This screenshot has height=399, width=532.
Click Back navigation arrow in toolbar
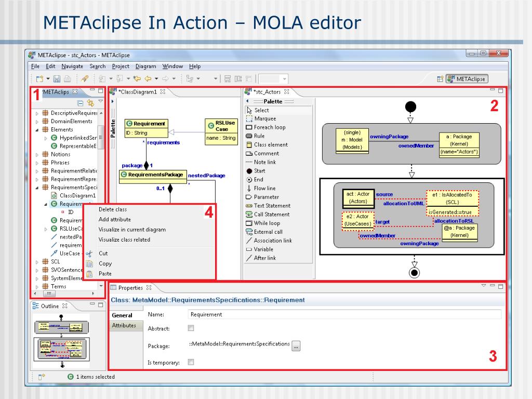coord(148,79)
